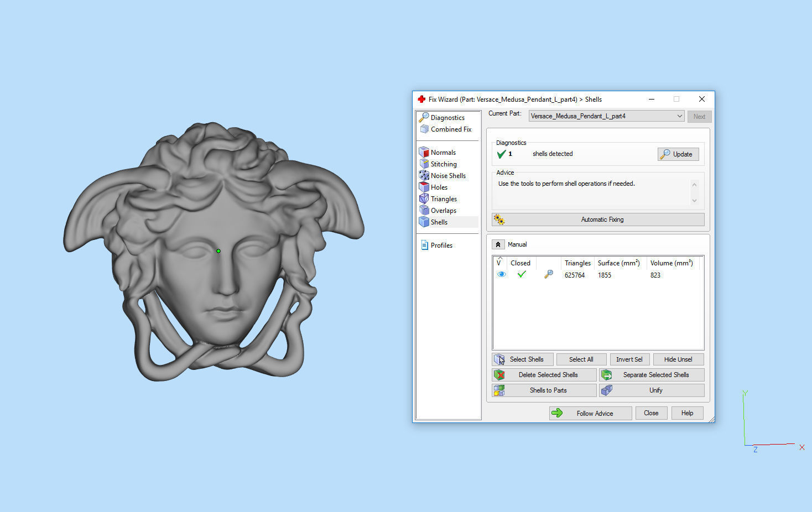Click Shells to Parts button
This screenshot has width=812, height=512.
click(x=544, y=390)
